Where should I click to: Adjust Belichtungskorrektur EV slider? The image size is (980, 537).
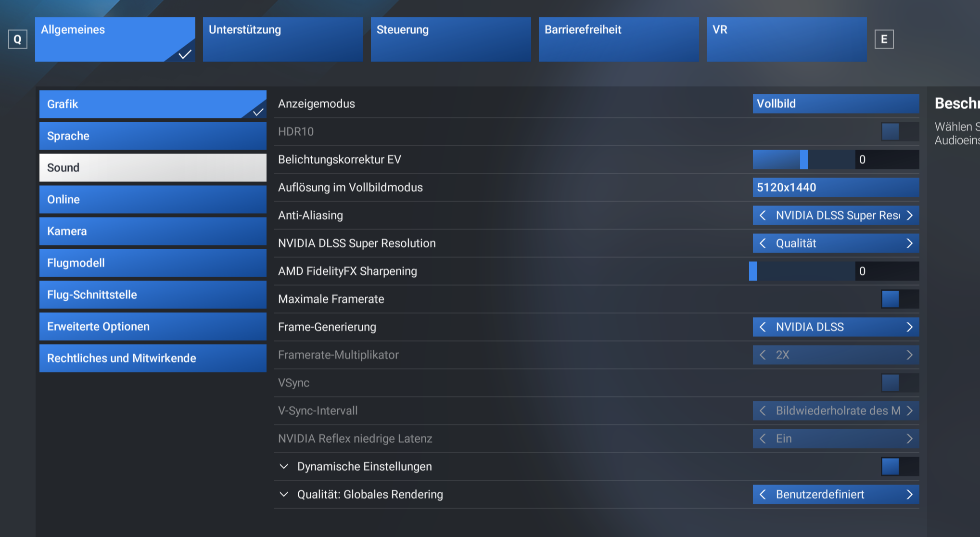[x=804, y=160]
